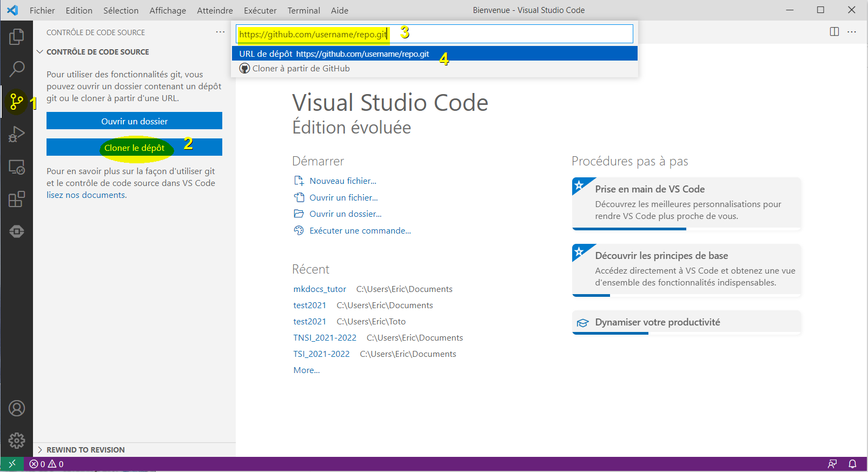Open the Explorer view in activity bar
Viewport: 868px width, 472px height.
point(17,37)
